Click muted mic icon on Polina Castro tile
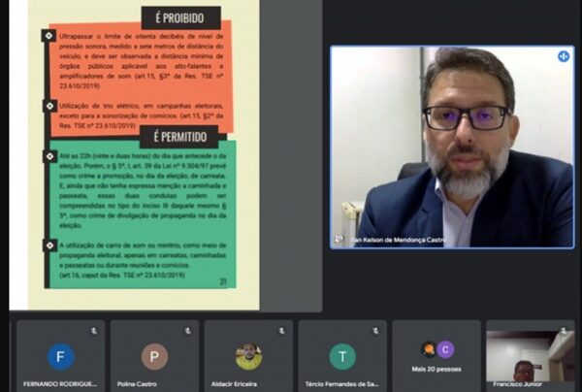The image size is (582, 392). (x=187, y=331)
